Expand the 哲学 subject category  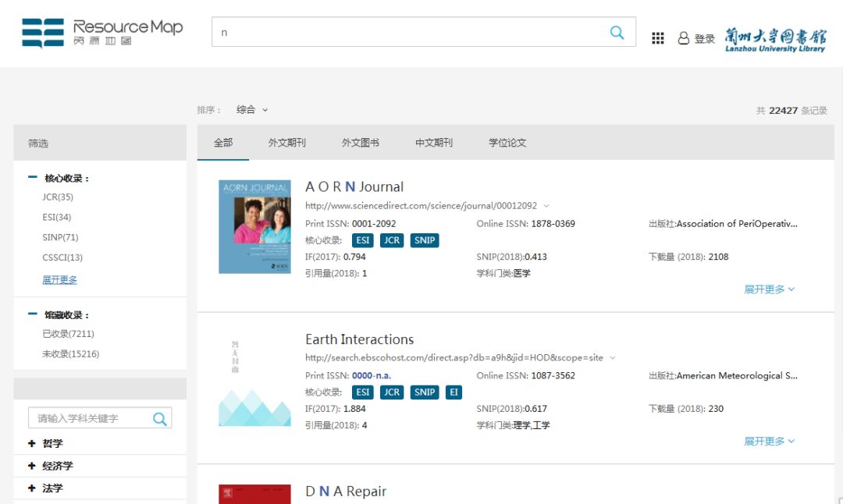[x=32, y=443]
